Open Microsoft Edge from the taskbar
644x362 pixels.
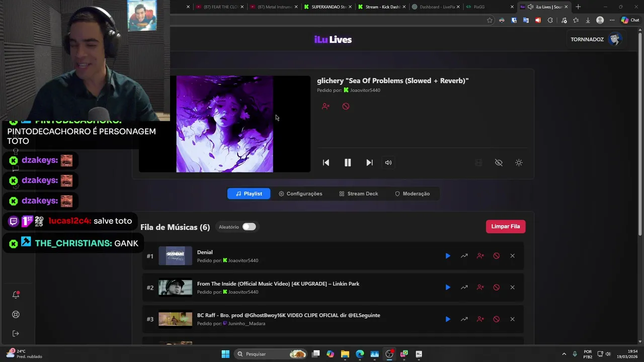point(360,354)
